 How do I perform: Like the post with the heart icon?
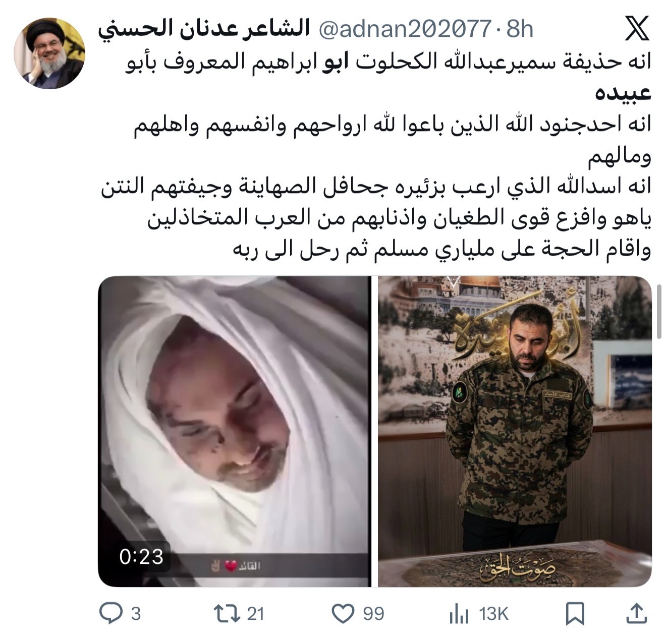pos(343,614)
